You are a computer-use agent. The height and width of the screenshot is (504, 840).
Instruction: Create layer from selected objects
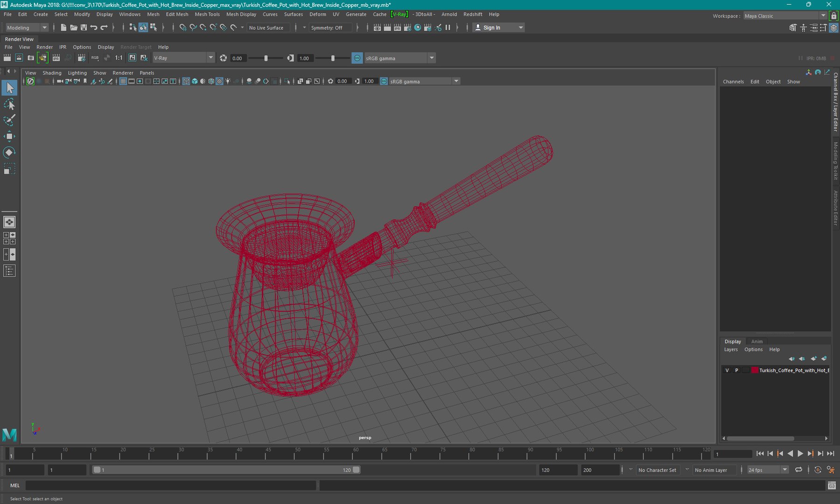tap(824, 358)
